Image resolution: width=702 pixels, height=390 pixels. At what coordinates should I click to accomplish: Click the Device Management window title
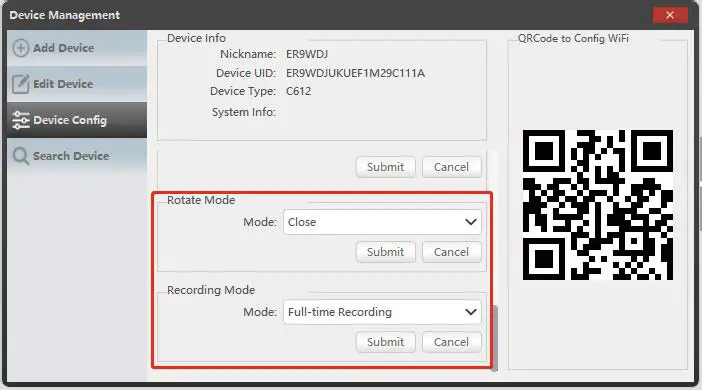point(64,15)
